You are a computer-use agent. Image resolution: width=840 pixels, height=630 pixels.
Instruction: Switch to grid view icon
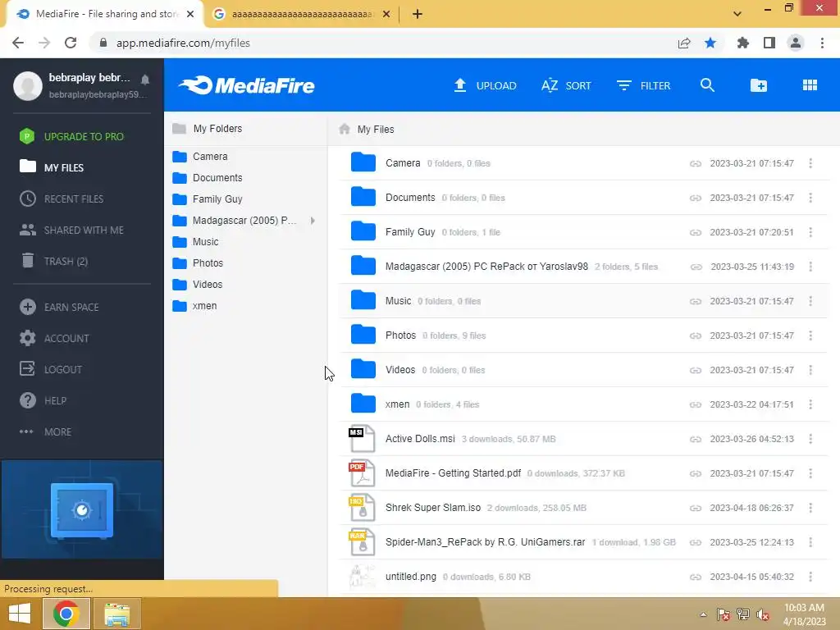pyautogui.click(x=810, y=85)
